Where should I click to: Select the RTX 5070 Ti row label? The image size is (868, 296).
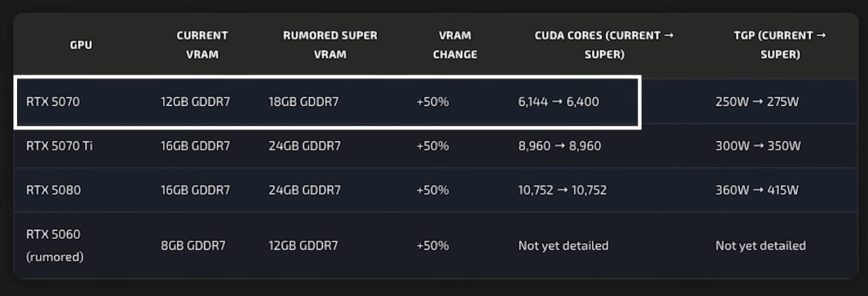click(x=60, y=146)
